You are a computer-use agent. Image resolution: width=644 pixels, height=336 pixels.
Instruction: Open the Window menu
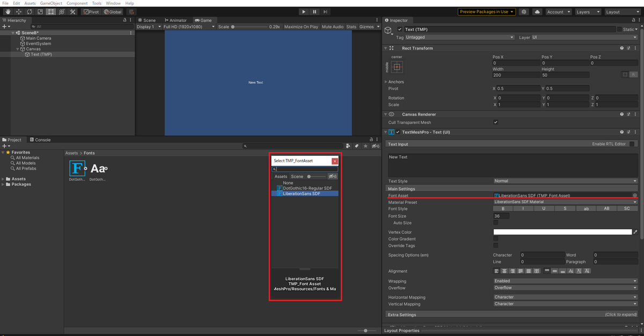(x=113, y=3)
